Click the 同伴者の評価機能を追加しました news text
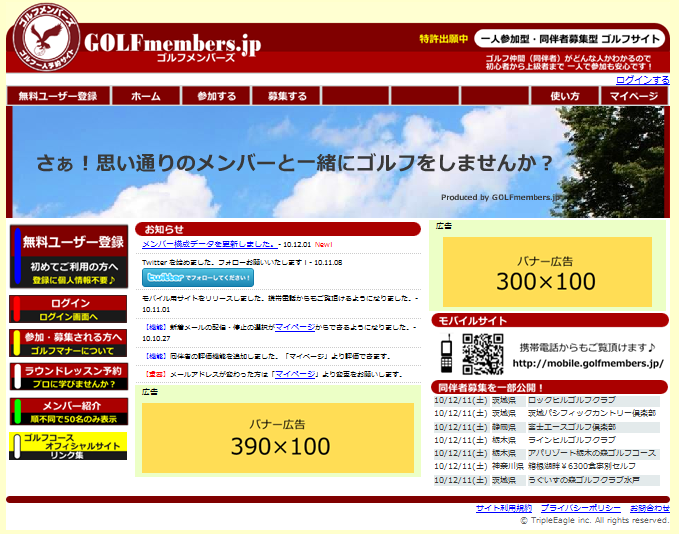Viewport: 679px width, 534px height. point(267,356)
